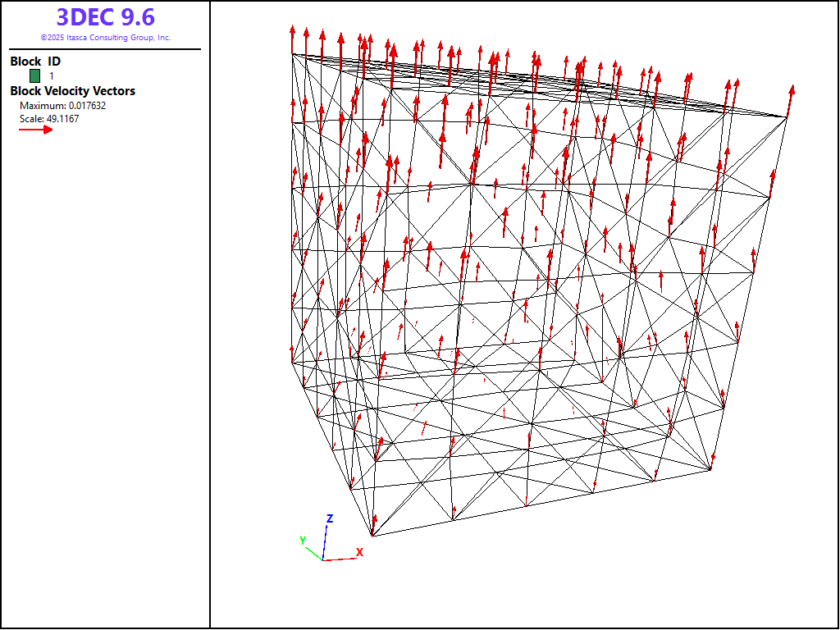
Task: Click the red arrow legend scale icon
Action: pyautogui.click(x=35, y=129)
